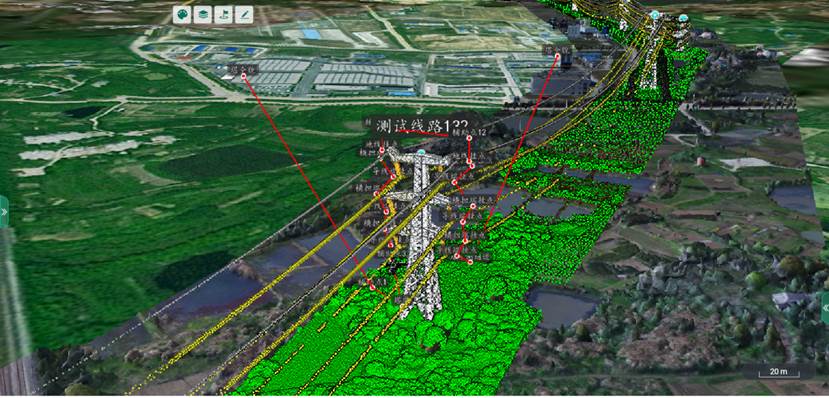
Task: Open the globe basemap tool
Action: 182,15
